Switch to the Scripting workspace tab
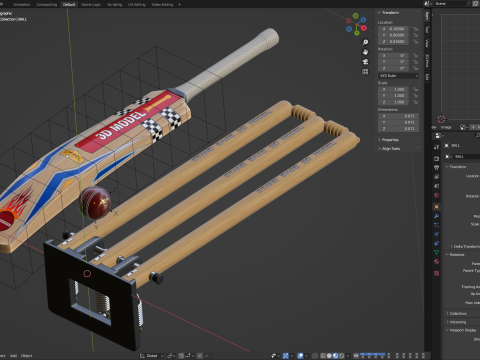The height and width of the screenshot is (360, 480). [115, 4]
